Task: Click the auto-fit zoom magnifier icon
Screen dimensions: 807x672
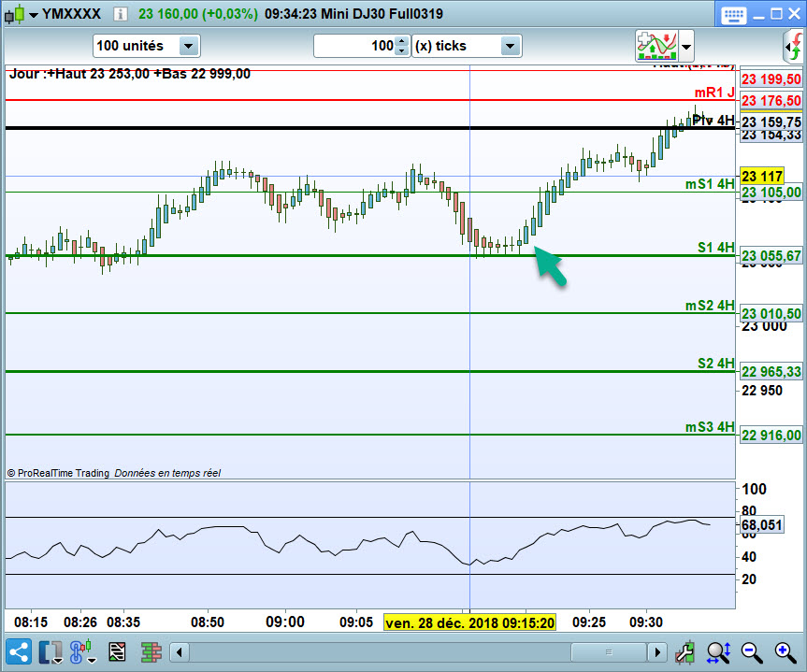Action: click(718, 652)
